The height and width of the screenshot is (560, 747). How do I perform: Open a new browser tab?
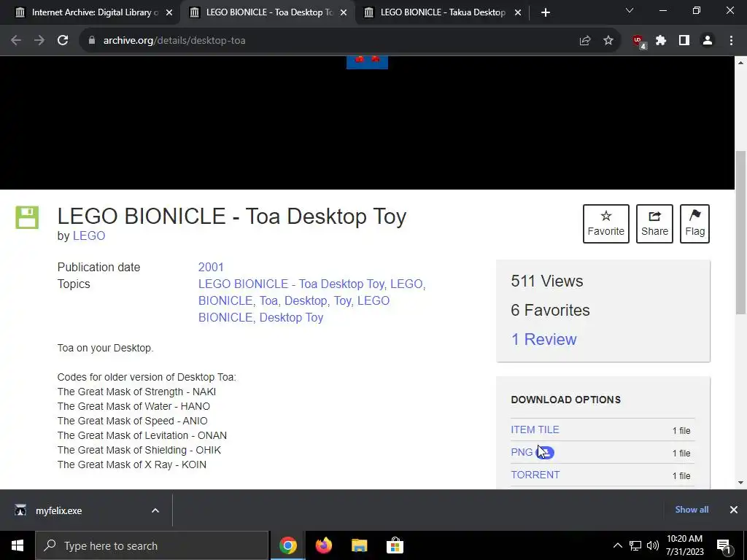[x=546, y=12]
